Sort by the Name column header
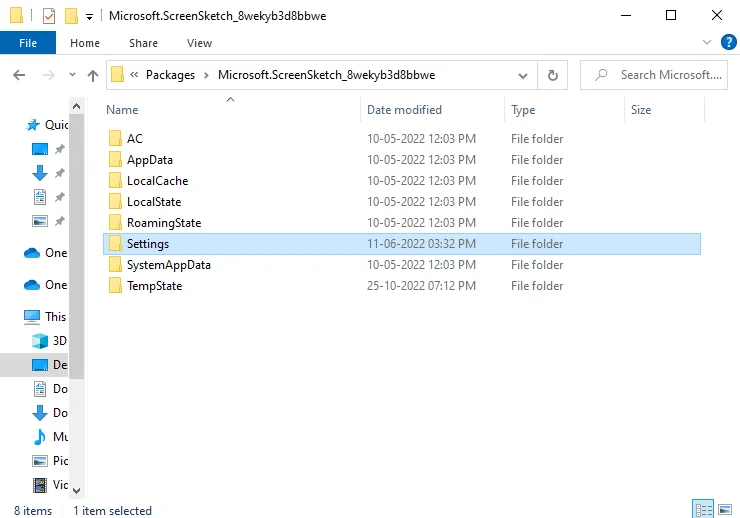 tap(231, 110)
